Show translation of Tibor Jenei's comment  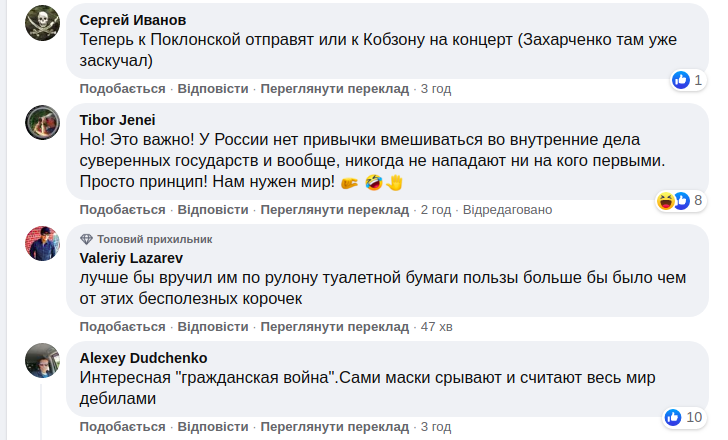pos(335,210)
